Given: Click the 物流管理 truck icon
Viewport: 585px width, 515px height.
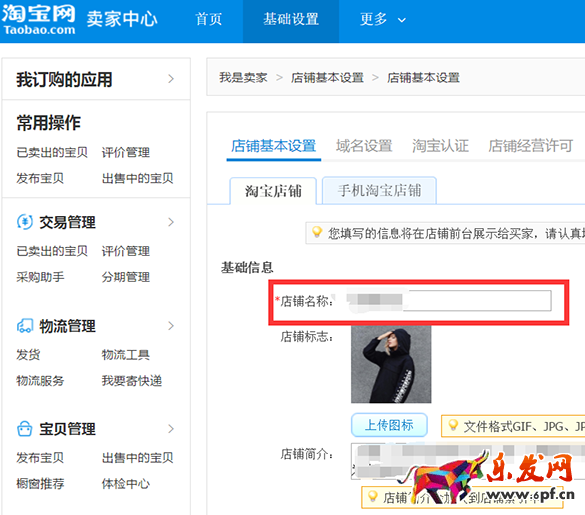Looking at the screenshot, I should click(x=25, y=325).
